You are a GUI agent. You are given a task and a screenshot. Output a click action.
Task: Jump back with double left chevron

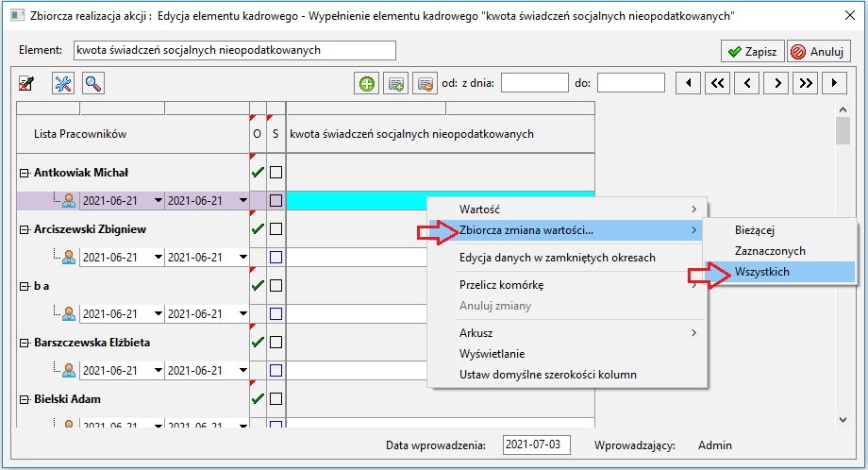717,84
